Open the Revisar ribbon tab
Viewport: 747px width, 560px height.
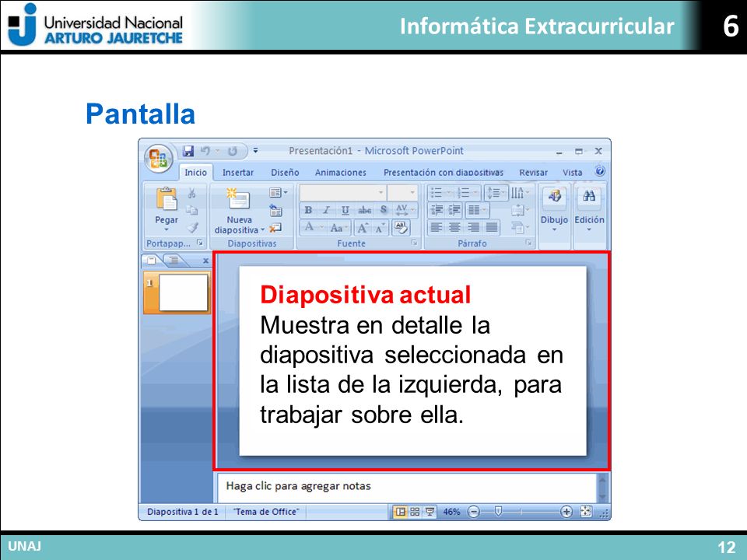[533, 173]
